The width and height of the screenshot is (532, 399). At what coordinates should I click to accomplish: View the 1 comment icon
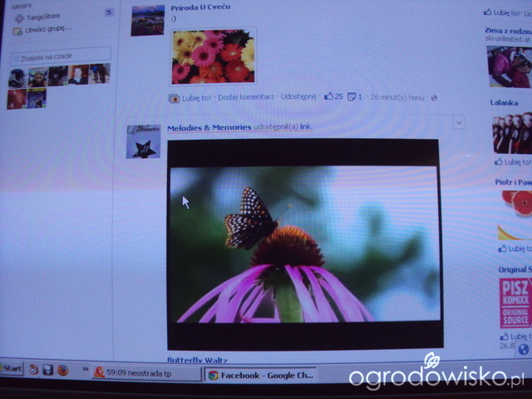coord(355,96)
